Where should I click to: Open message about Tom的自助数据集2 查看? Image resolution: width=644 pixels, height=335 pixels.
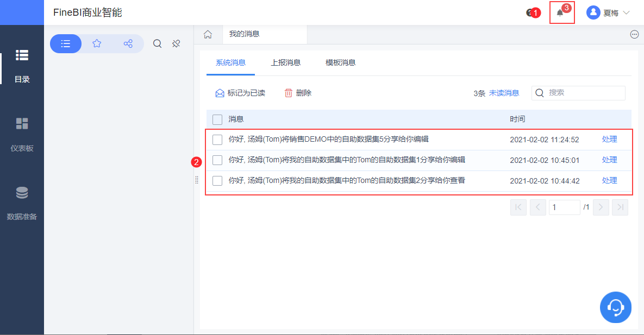click(347, 180)
